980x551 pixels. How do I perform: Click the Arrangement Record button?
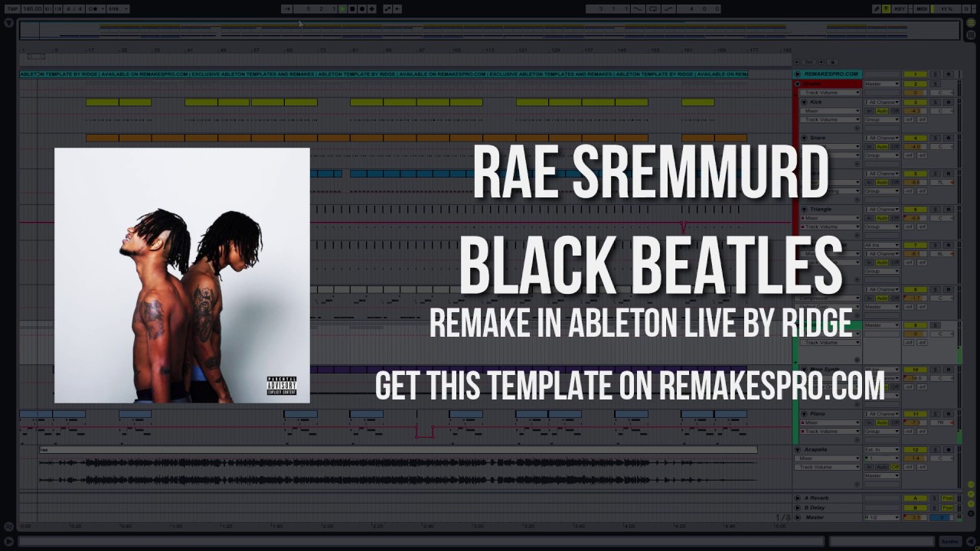coord(362,8)
